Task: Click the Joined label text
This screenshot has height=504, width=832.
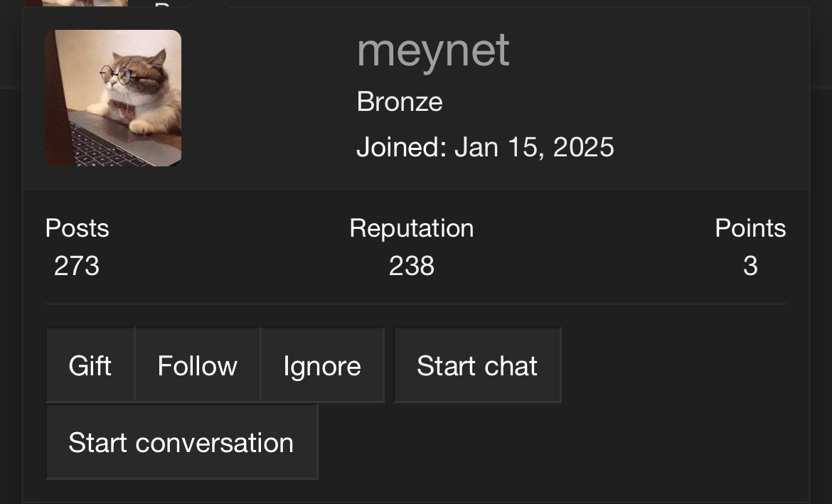Action: click(x=401, y=147)
